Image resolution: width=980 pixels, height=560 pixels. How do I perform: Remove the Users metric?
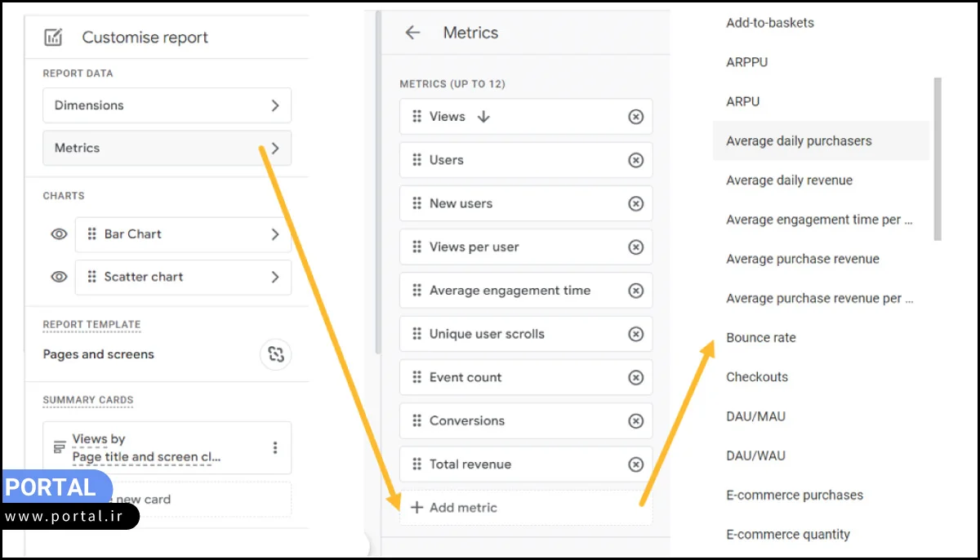[635, 160]
